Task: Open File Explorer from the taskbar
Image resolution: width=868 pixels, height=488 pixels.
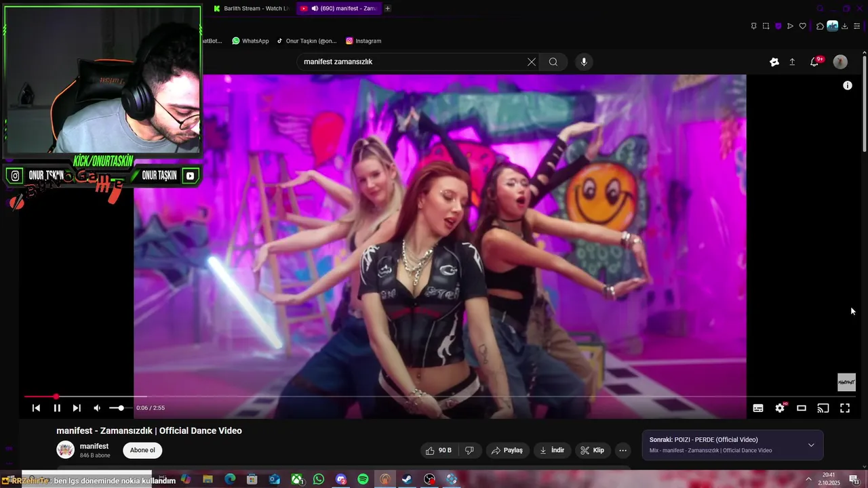Action: 208,479
